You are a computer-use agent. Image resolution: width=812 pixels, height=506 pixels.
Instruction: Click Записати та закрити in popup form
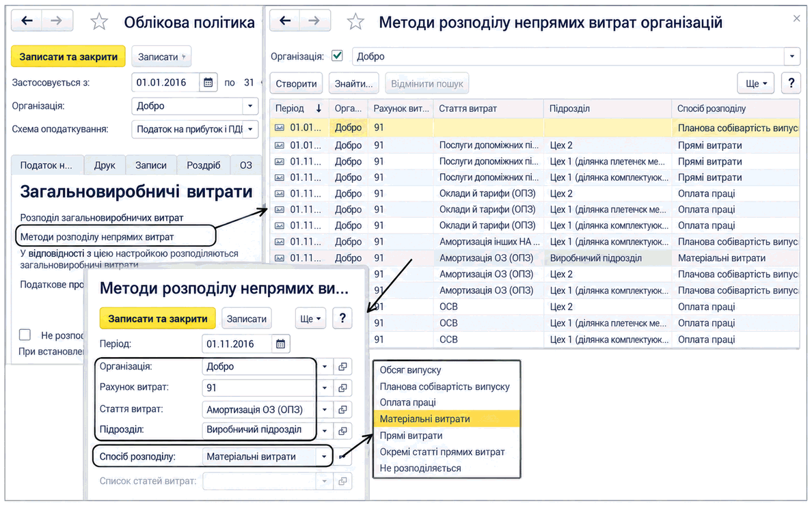point(157,319)
